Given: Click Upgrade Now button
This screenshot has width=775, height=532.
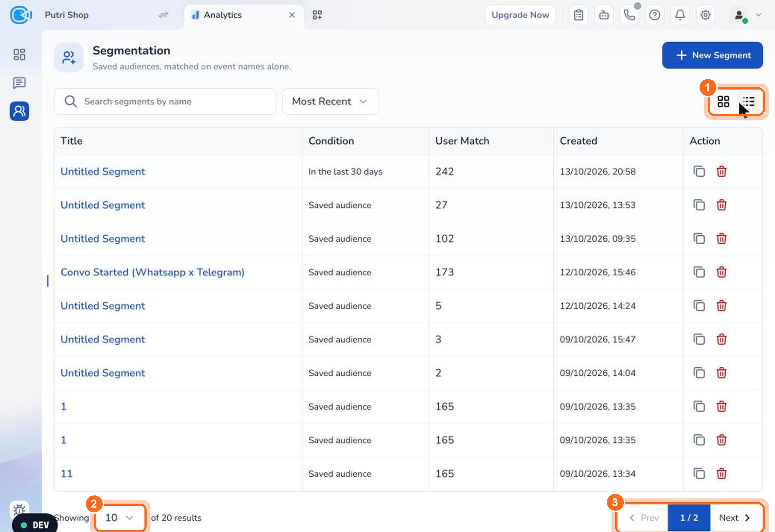Looking at the screenshot, I should pyautogui.click(x=520, y=15).
